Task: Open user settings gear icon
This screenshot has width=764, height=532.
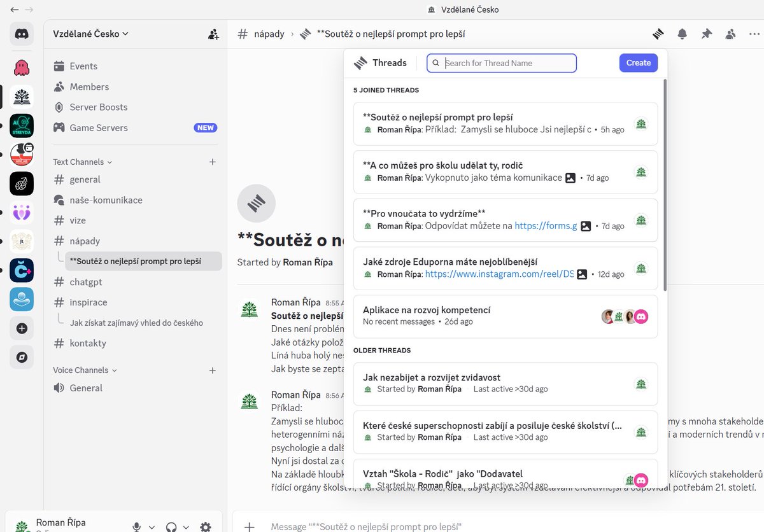Action: tap(206, 527)
